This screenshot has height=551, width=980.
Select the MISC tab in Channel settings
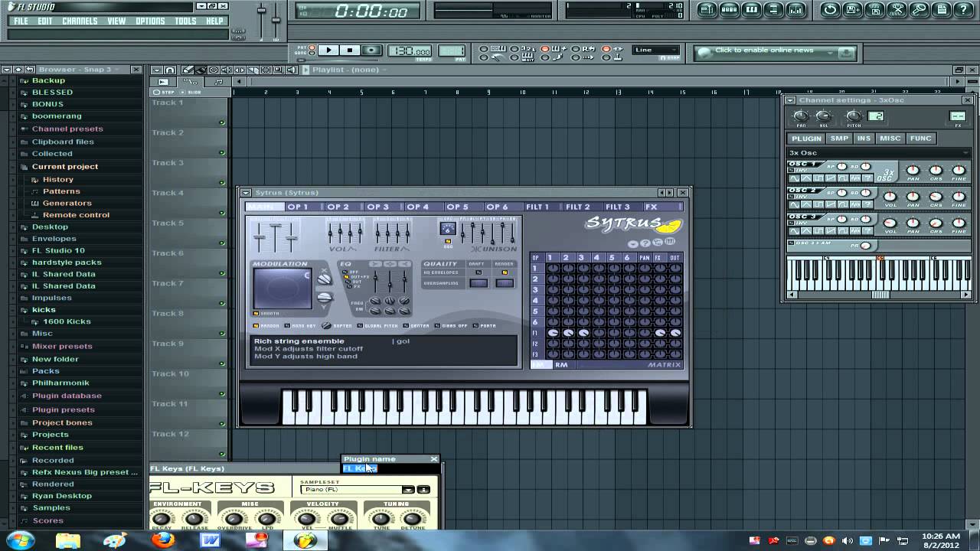pos(890,139)
